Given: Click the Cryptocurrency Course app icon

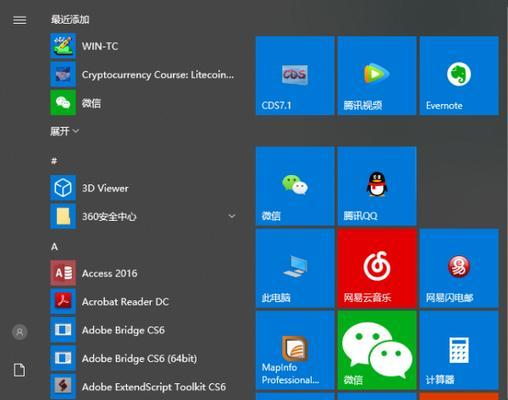Looking at the screenshot, I should coord(63,74).
